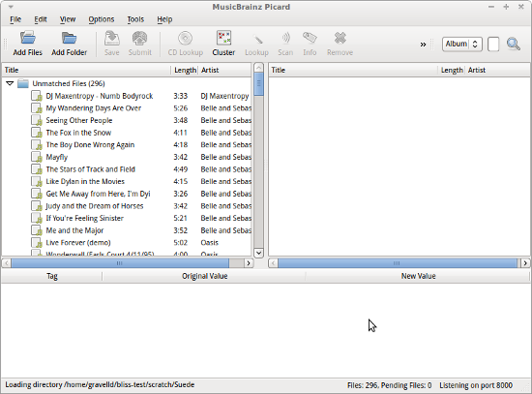Open the Edit menu
This screenshot has width=532, height=394.
pyautogui.click(x=41, y=19)
